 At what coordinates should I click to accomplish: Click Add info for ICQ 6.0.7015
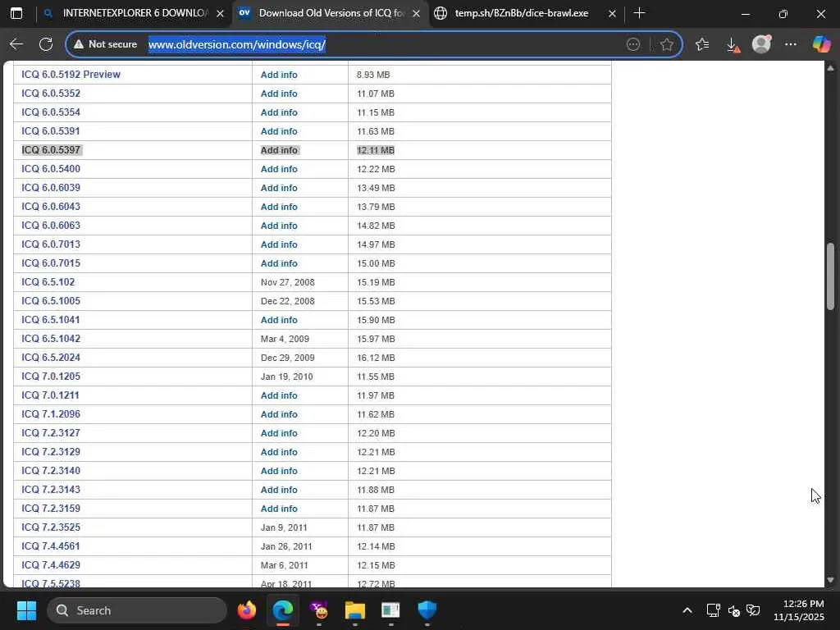click(279, 263)
